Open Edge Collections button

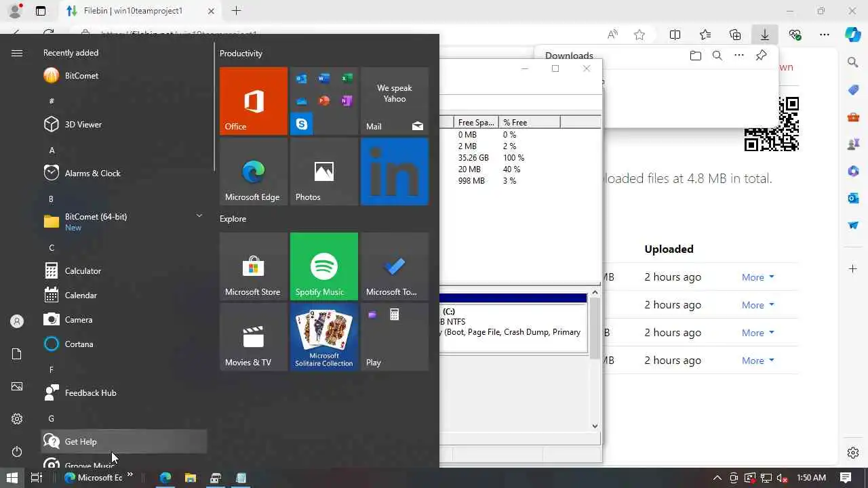click(x=735, y=35)
